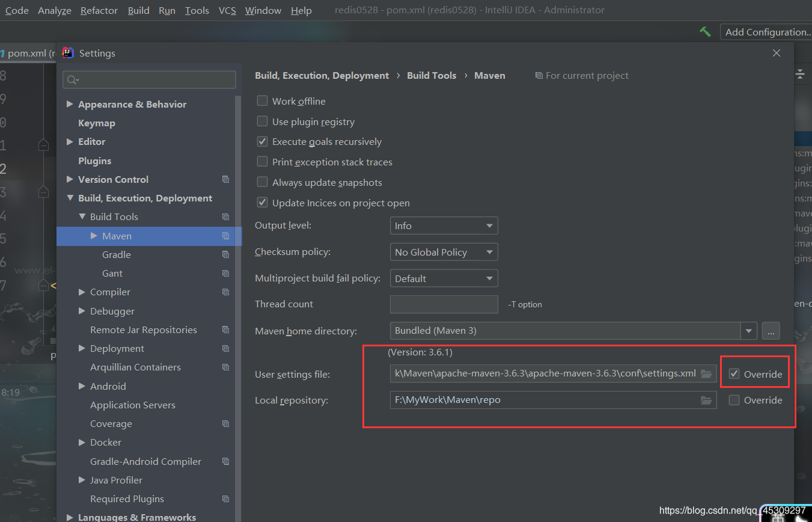
Task: Click Build, Execution, Deployment in breadcrumb
Action: coord(322,75)
